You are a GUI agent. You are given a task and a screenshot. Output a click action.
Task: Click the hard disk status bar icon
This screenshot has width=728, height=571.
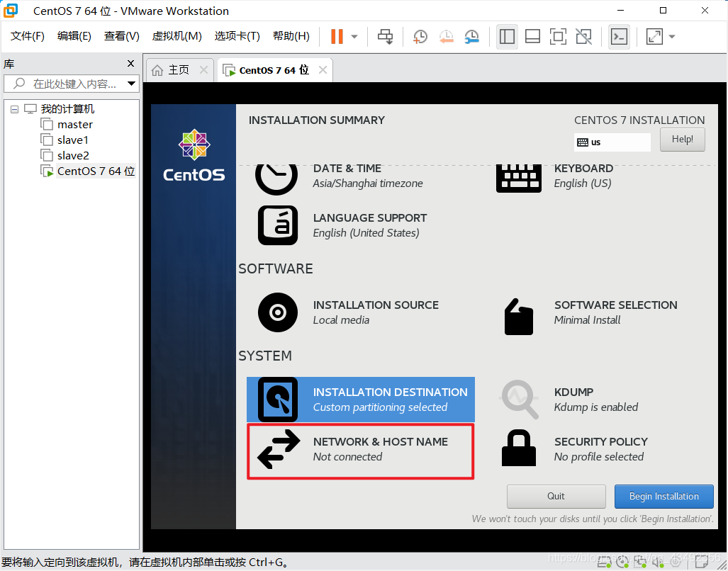603,562
